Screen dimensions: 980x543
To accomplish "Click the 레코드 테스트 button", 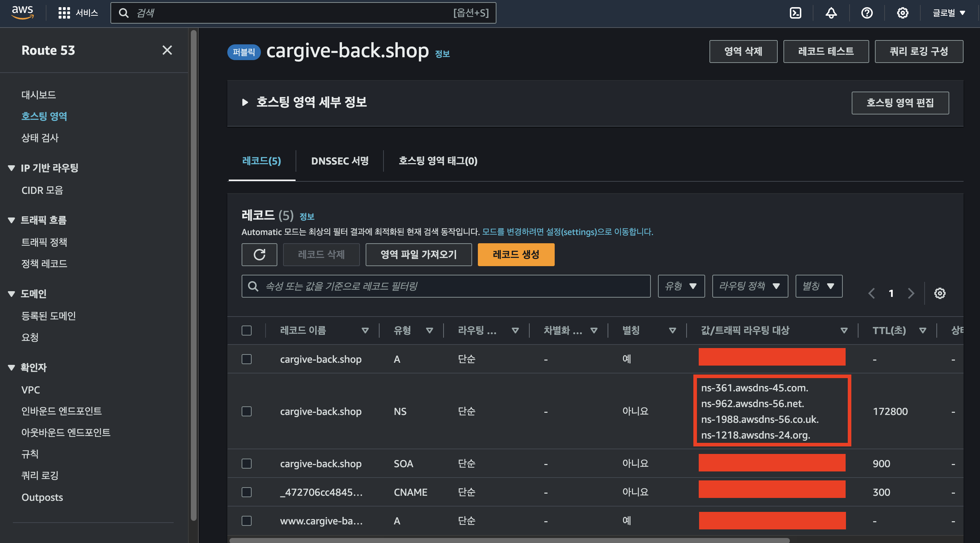I will [x=826, y=51].
